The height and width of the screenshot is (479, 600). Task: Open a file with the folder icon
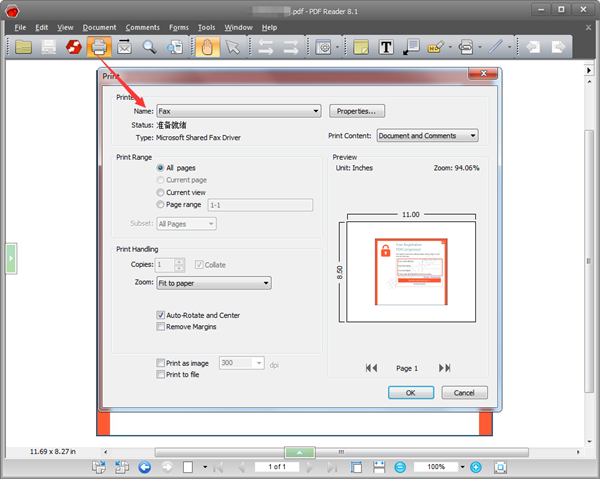pos(23,47)
